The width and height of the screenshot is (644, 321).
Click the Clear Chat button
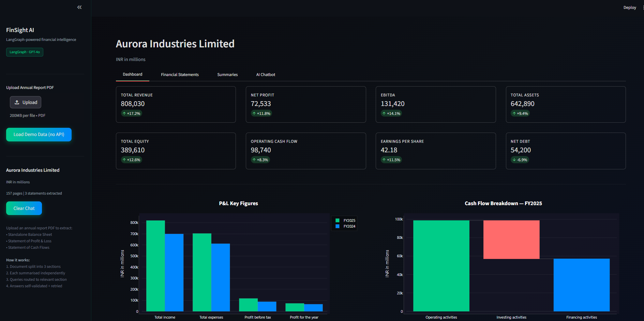[24, 208]
